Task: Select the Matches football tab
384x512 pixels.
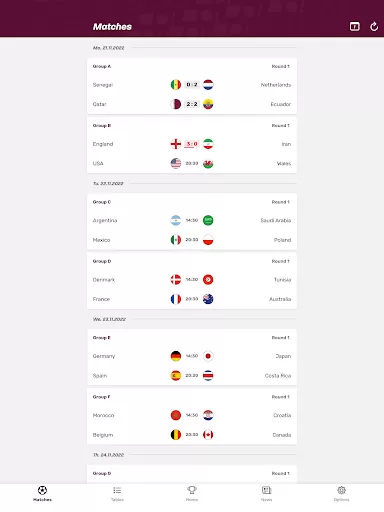Action: coord(42,494)
